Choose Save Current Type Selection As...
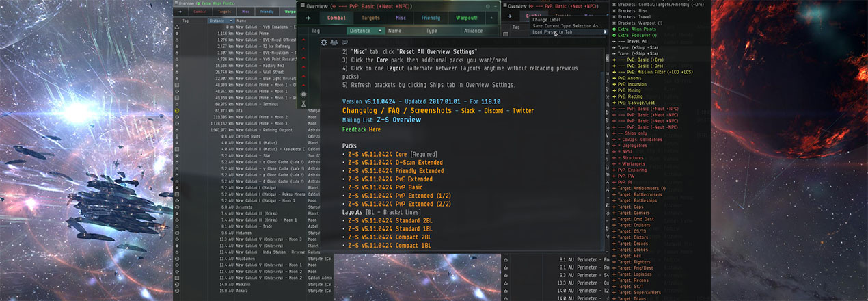 pos(566,26)
